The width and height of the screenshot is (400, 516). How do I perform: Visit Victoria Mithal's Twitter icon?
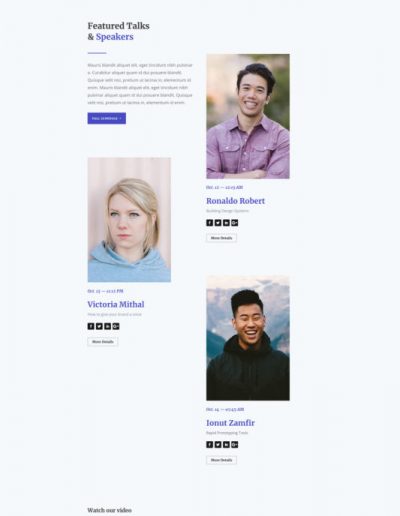click(99, 326)
